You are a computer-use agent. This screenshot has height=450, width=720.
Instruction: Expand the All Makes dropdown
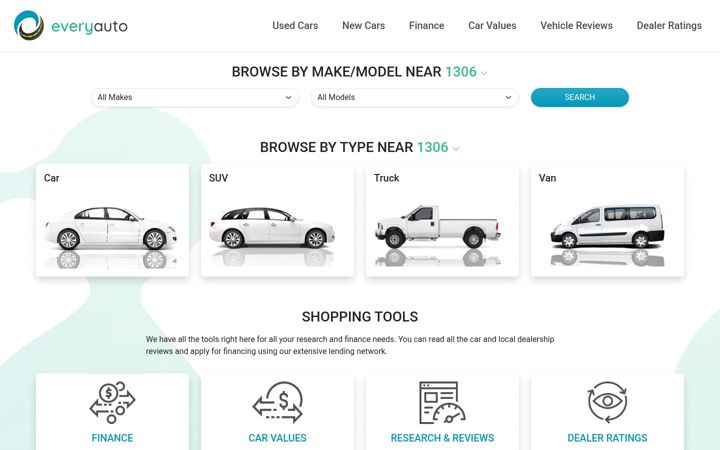[x=195, y=97]
